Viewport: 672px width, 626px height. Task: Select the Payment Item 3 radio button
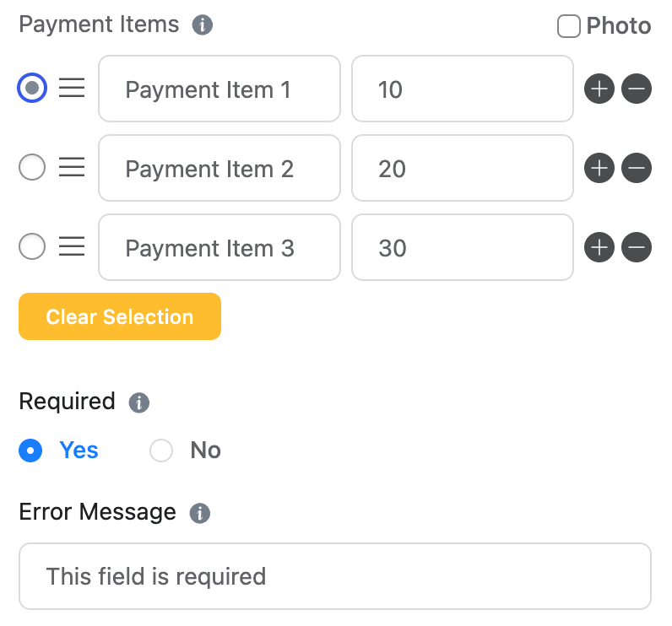tap(32, 247)
